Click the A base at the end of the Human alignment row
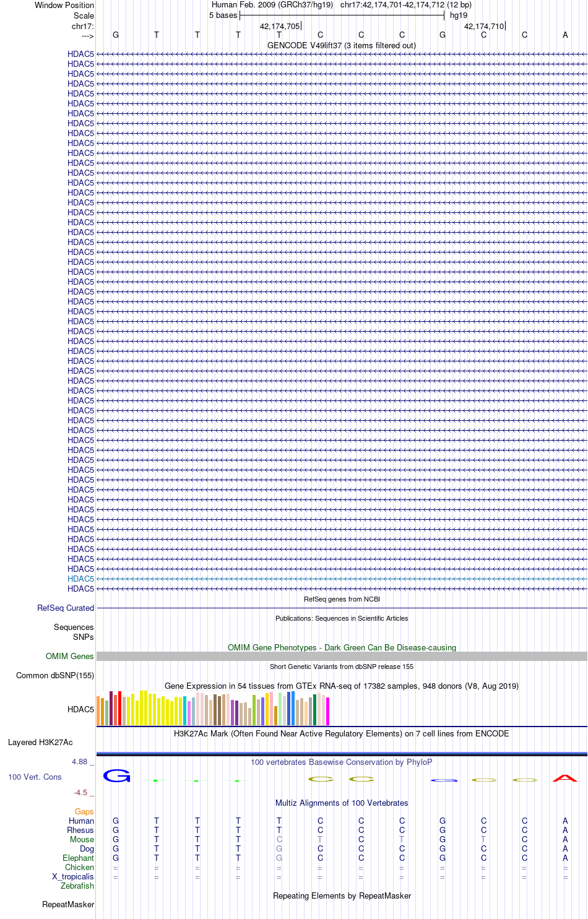588x919 pixels. click(x=565, y=821)
